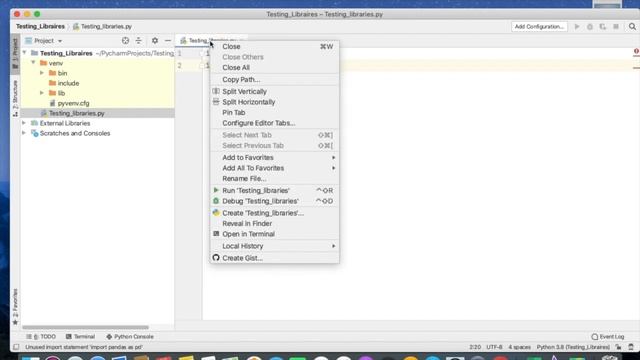
Task: Choose Copy Path... menu item
Action: 275,80
